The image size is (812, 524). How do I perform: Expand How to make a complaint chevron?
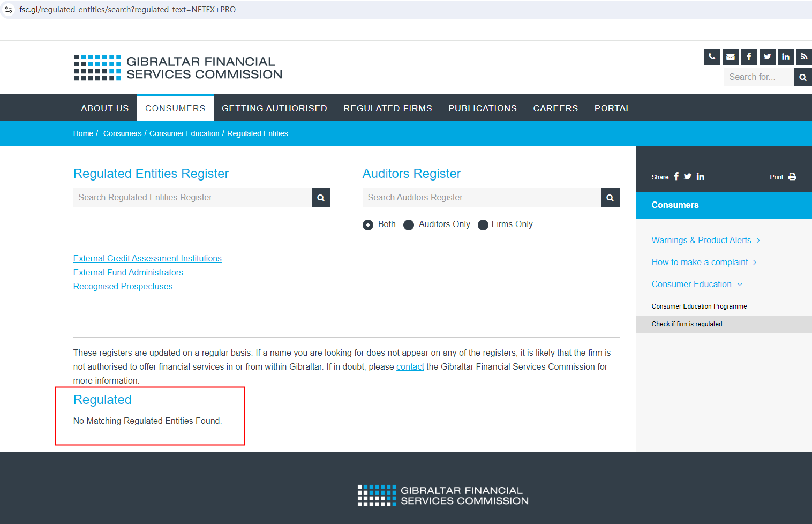pos(755,263)
